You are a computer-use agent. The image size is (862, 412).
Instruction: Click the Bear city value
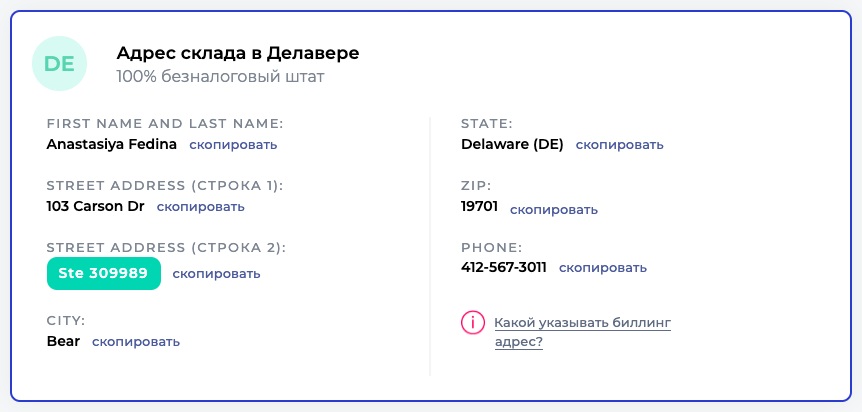tap(63, 341)
